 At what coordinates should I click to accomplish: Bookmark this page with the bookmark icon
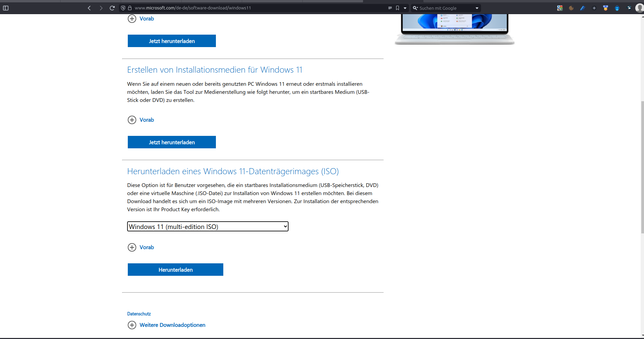(x=397, y=8)
